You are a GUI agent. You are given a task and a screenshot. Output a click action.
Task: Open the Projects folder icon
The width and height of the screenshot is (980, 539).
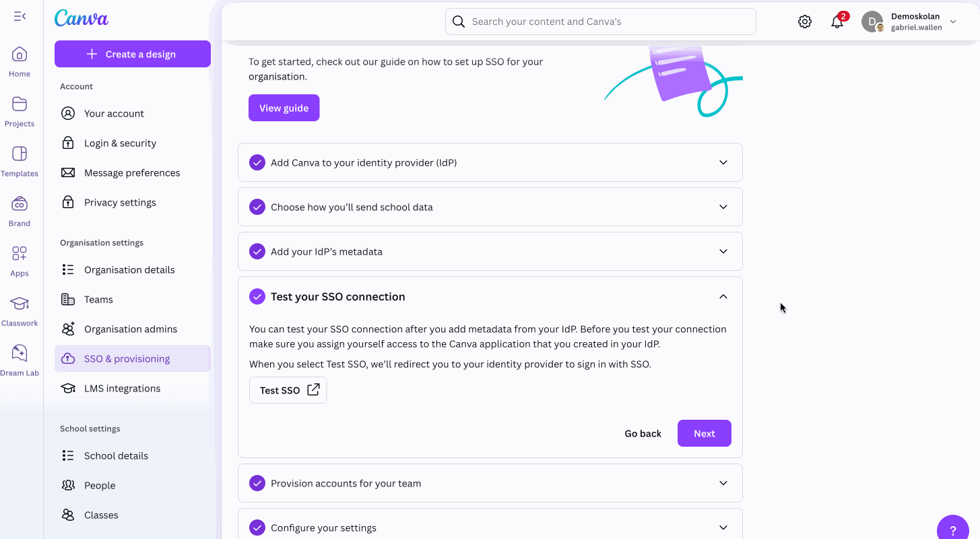[20, 104]
